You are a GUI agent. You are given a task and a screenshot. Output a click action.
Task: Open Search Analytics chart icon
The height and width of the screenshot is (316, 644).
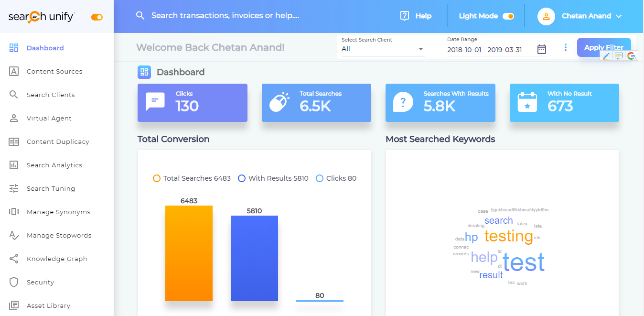point(14,165)
